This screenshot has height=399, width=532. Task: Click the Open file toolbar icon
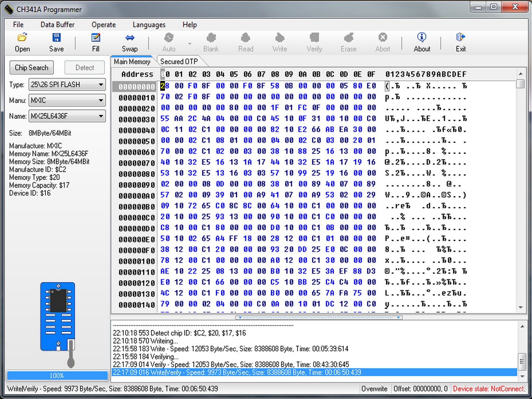click(22, 38)
